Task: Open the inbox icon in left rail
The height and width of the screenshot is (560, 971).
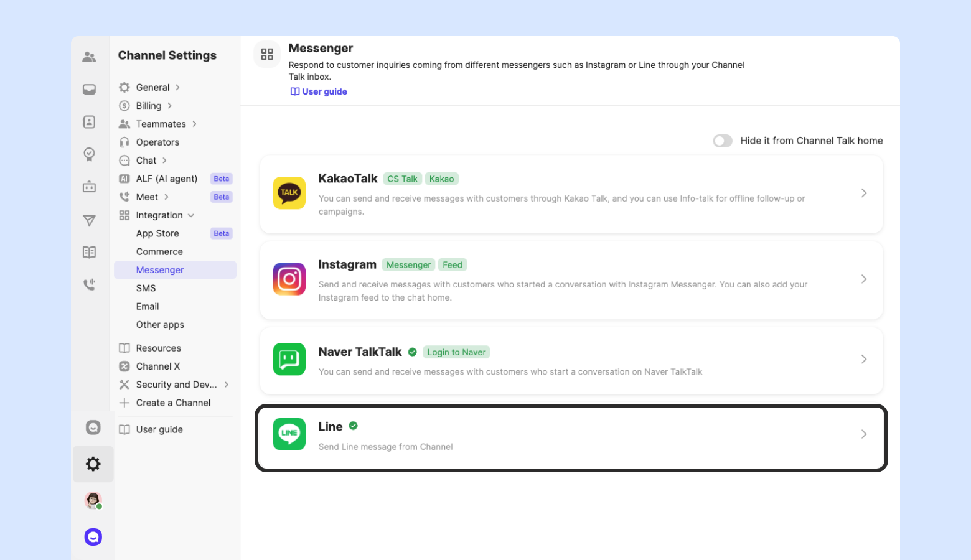Action: 89,90
